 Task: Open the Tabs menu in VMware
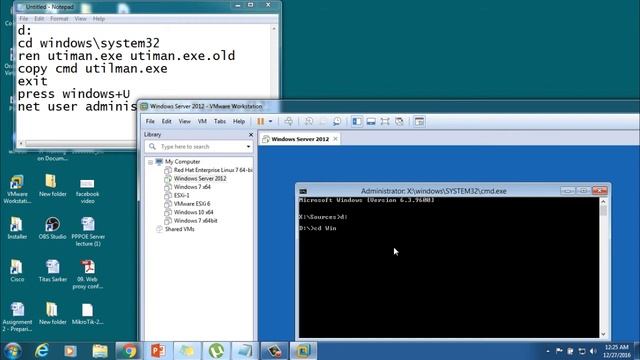pos(220,121)
